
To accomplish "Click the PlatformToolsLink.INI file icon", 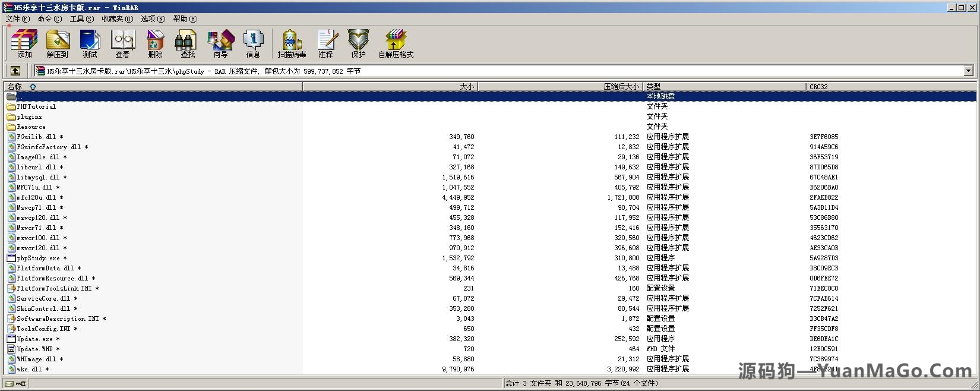I will click(x=11, y=288).
